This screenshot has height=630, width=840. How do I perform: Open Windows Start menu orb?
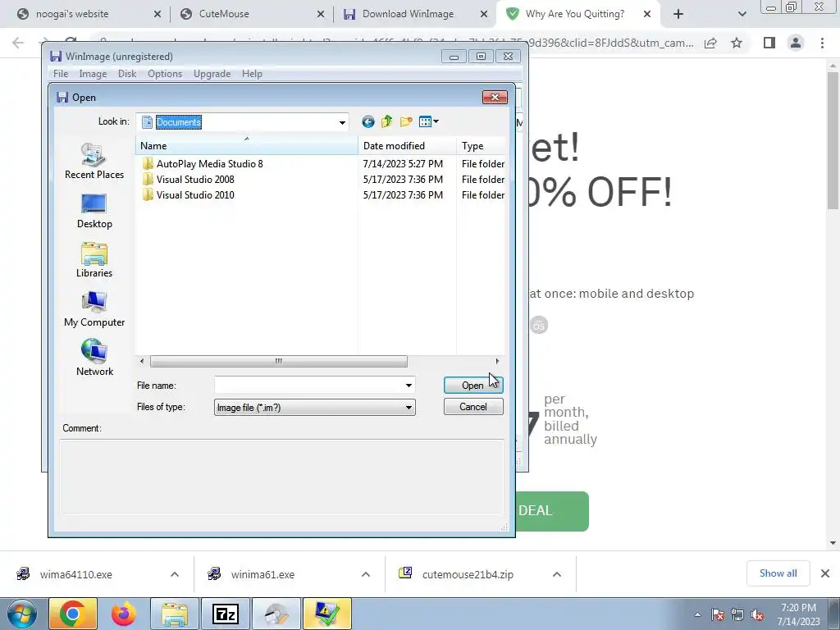(21, 614)
